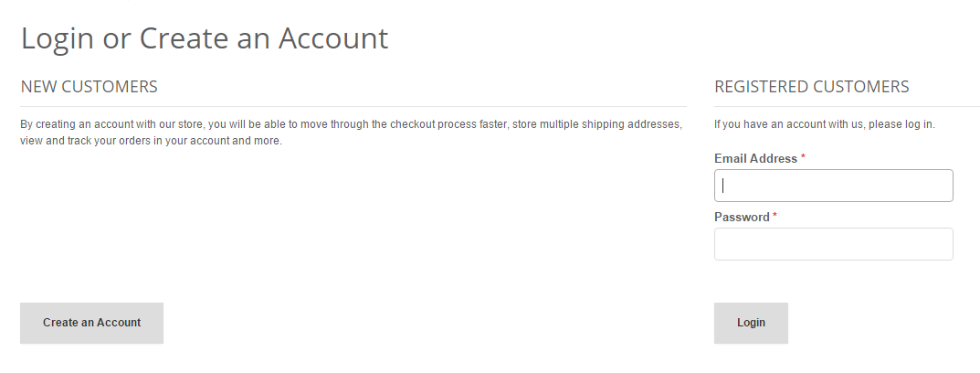Focus the Email Address input field
The height and width of the screenshot is (373, 980).
tap(833, 186)
